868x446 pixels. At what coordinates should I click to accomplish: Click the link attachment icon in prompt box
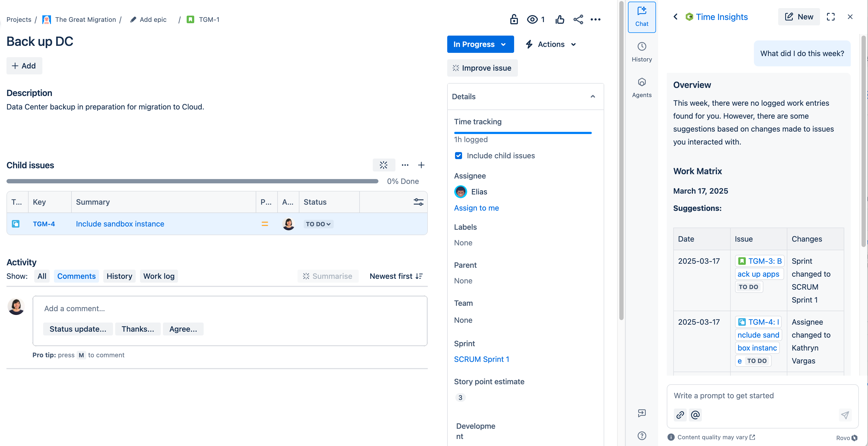[x=680, y=415]
